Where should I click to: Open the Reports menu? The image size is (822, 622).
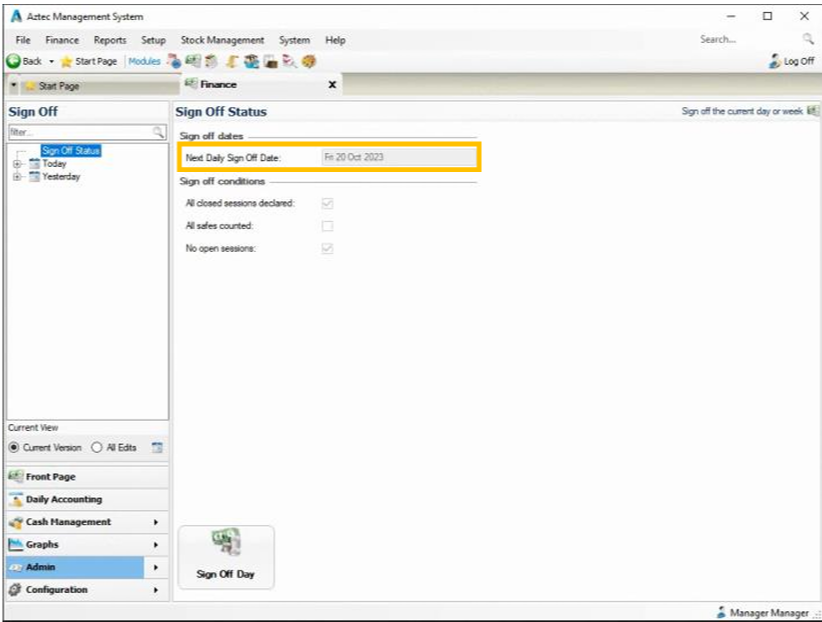110,40
